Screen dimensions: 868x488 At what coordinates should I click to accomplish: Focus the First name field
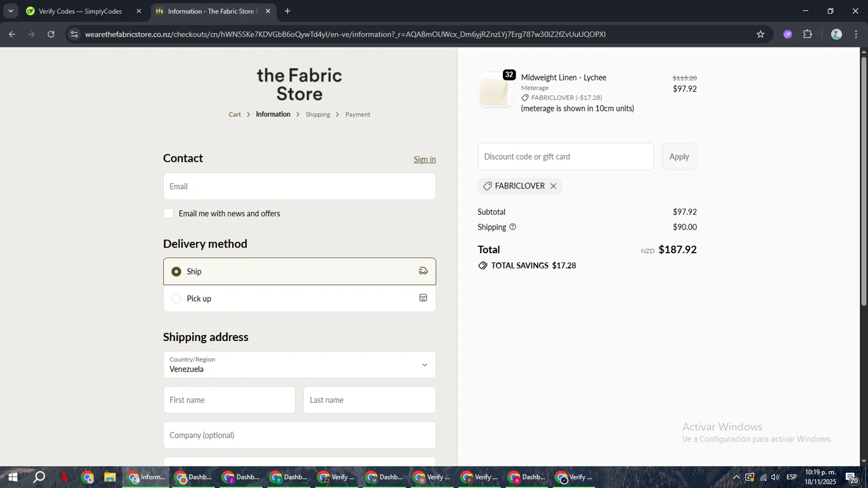point(229,400)
